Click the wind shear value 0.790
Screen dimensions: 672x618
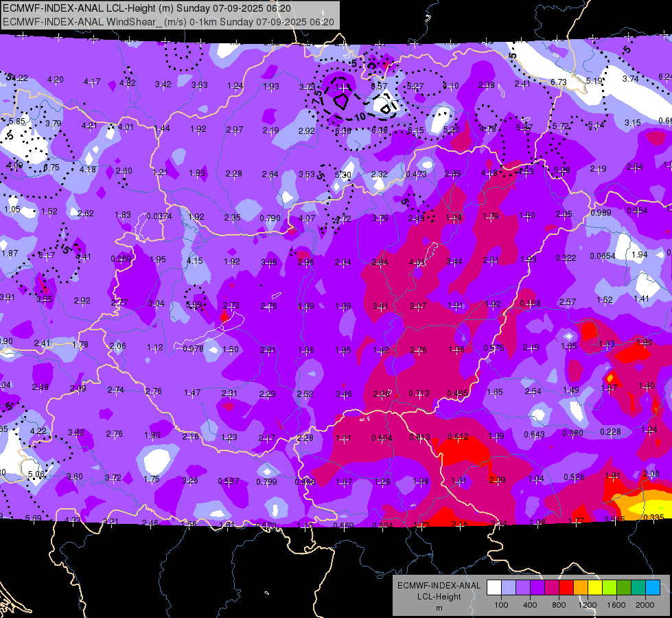(x=270, y=218)
